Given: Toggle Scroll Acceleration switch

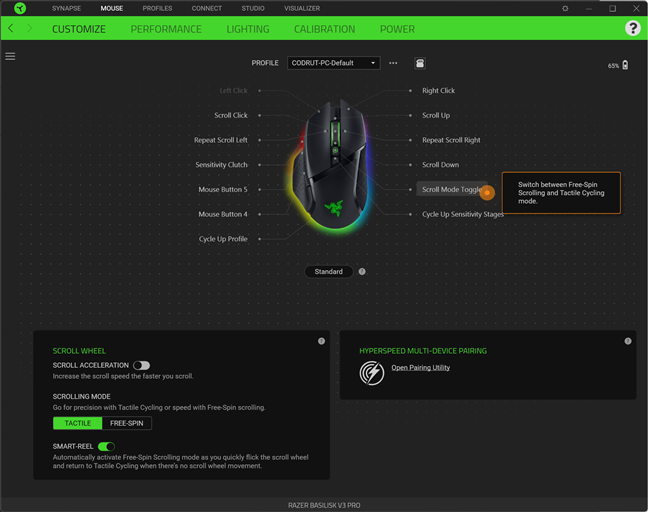Looking at the screenshot, I should (x=141, y=365).
